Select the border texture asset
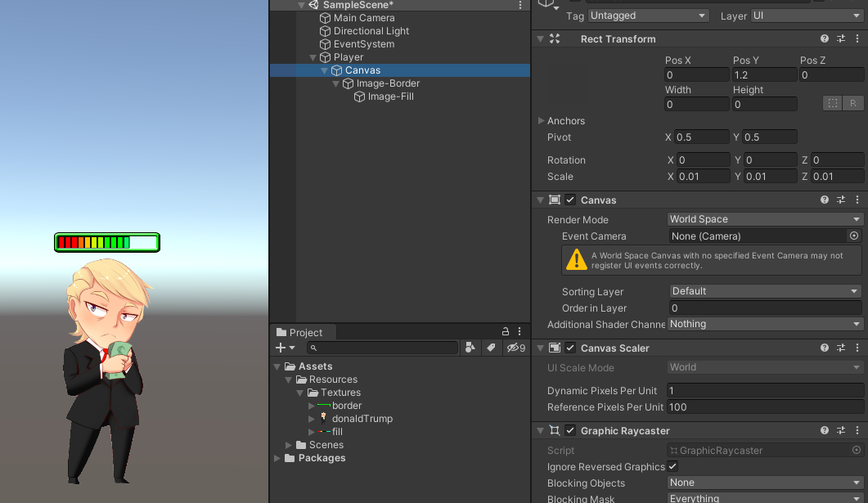The image size is (868, 503). point(347,405)
